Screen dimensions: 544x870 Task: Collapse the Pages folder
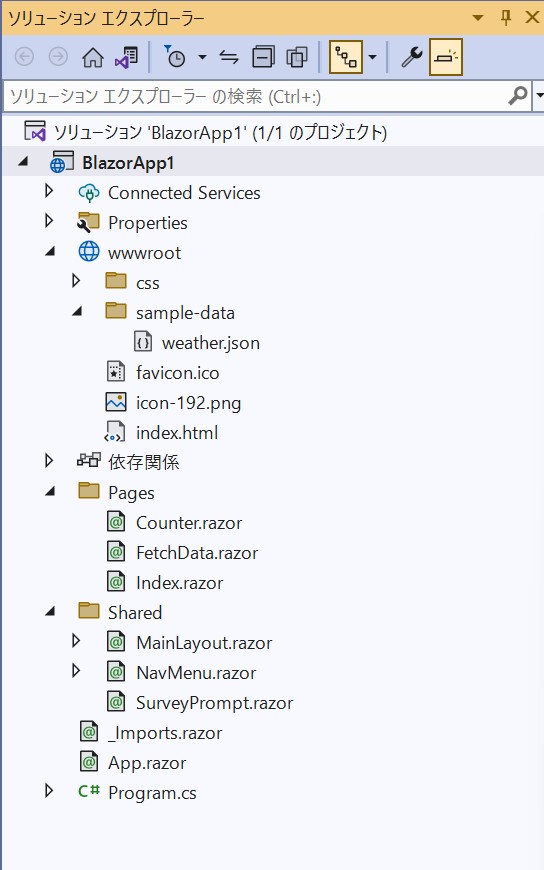pos(50,492)
